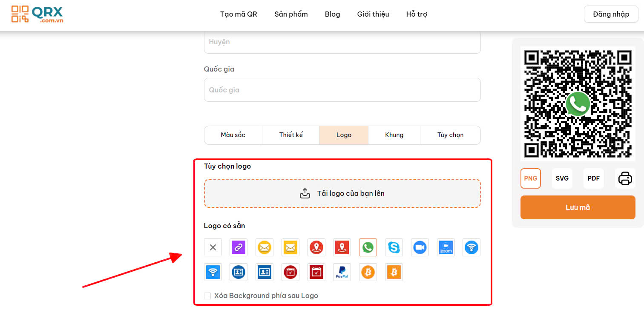This screenshot has width=644, height=333.
Task: Choose the square orange Bitcoin logo
Action: click(394, 272)
